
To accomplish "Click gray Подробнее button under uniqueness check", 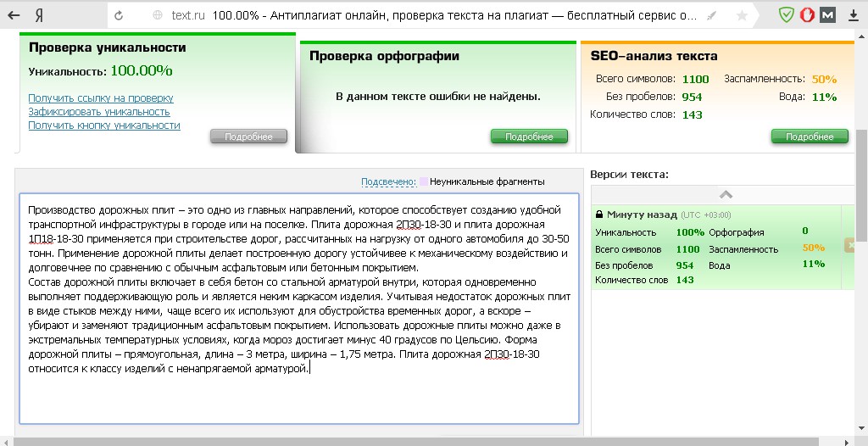I will pos(248,137).
